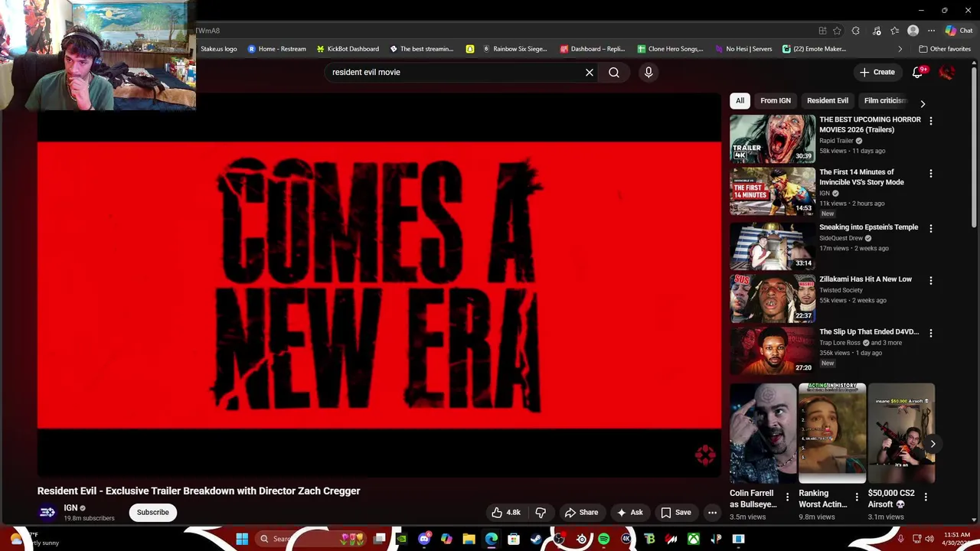This screenshot has width=980, height=551.
Task: Select the All filter chip
Action: pyautogui.click(x=740, y=100)
